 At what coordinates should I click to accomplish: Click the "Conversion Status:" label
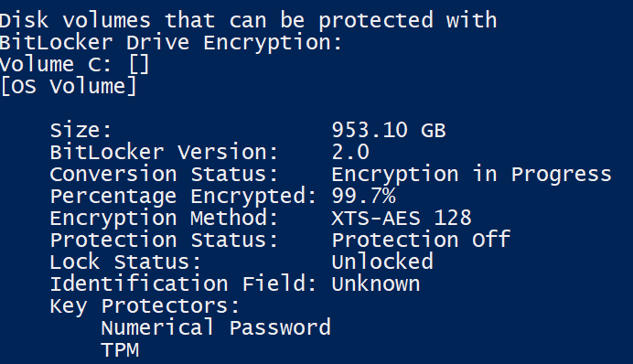[165, 175]
